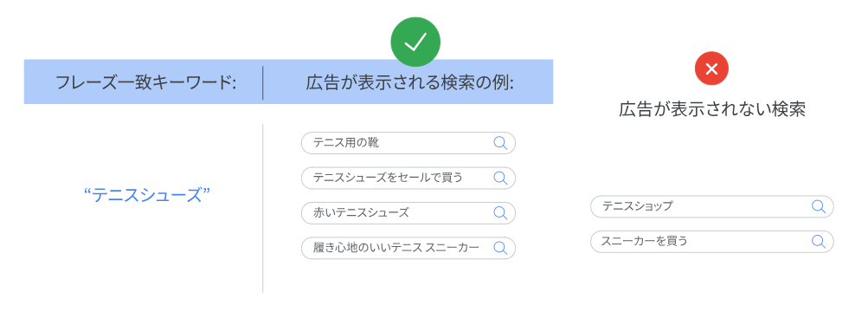This screenshot has height=312, width=868.
Task: Focus the スニーカーを買う search field
Action: click(712, 241)
